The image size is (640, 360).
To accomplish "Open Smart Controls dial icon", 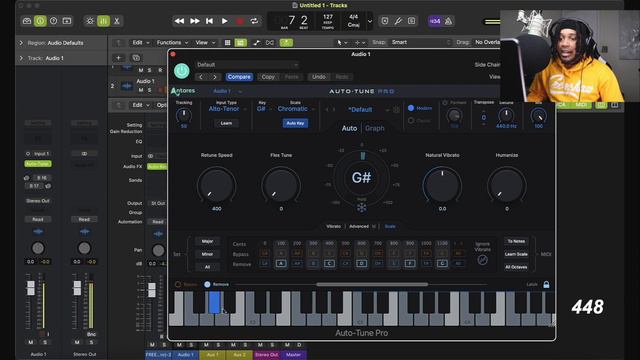I will [90, 21].
